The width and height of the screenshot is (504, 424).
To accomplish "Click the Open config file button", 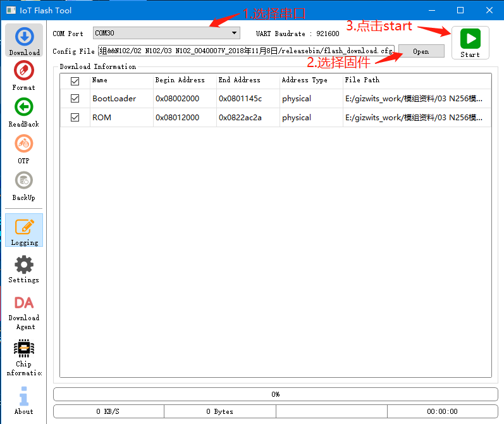I will [x=421, y=51].
